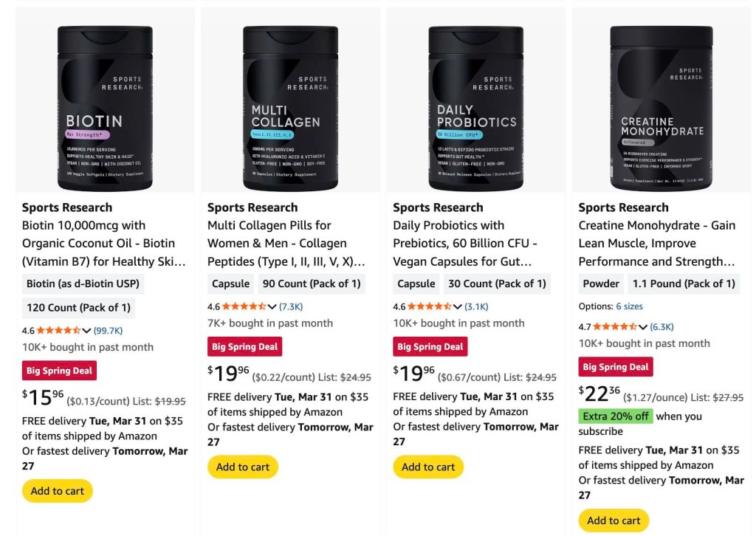Open the 99.7K reviews link
756x536 pixels.
(108, 331)
